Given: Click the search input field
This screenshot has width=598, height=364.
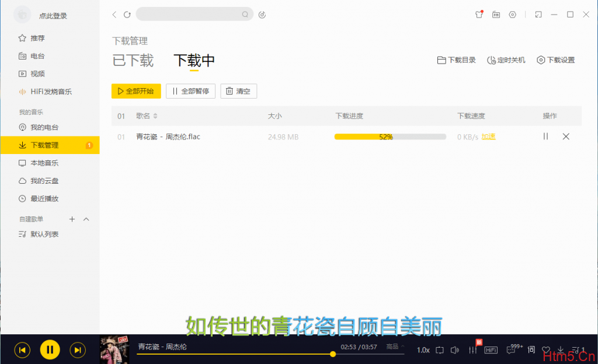Looking at the screenshot, I should (x=194, y=14).
